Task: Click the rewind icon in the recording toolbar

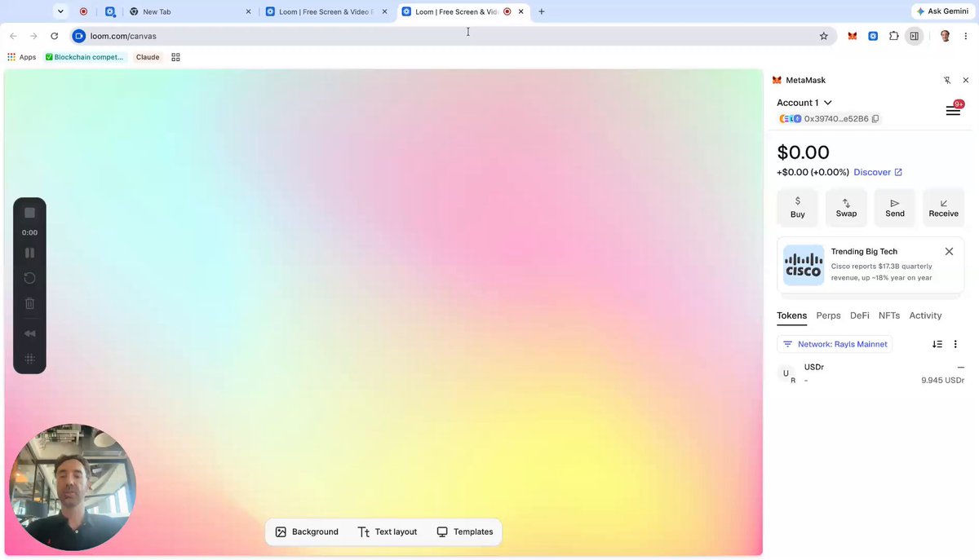Action: pos(29,333)
